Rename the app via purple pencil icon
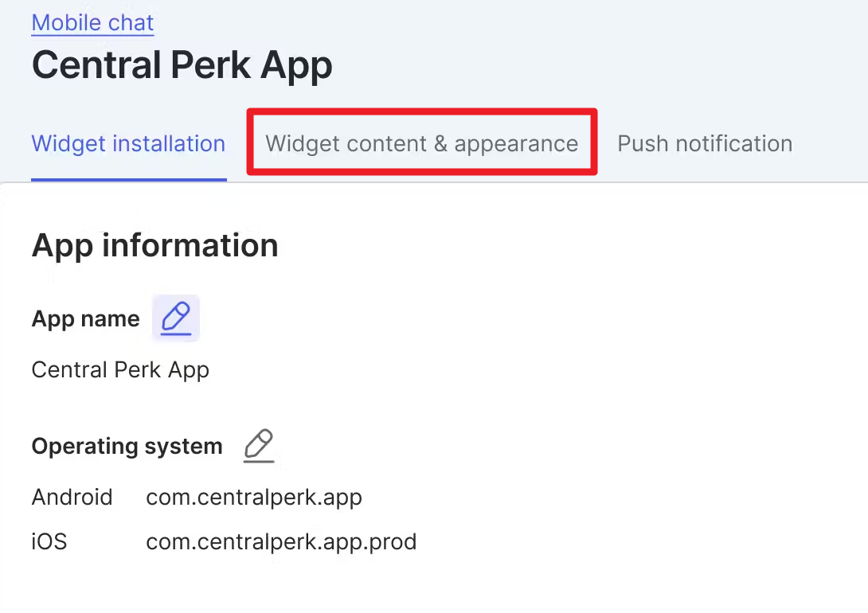 pos(176,318)
